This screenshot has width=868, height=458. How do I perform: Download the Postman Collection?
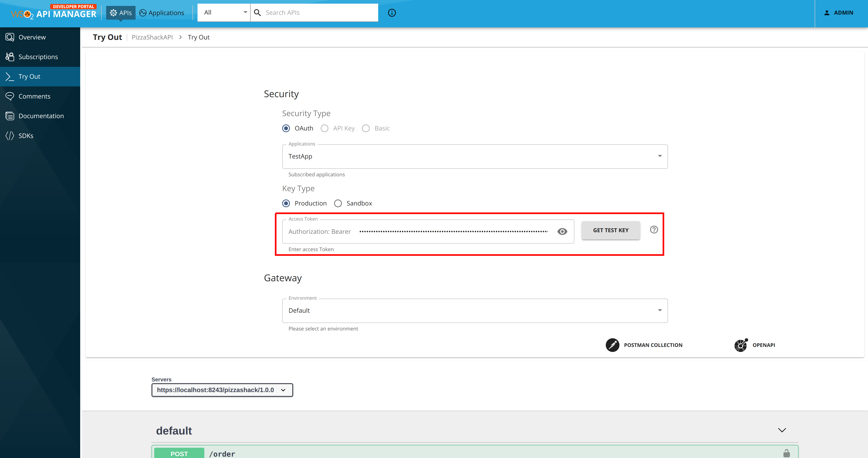click(645, 345)
